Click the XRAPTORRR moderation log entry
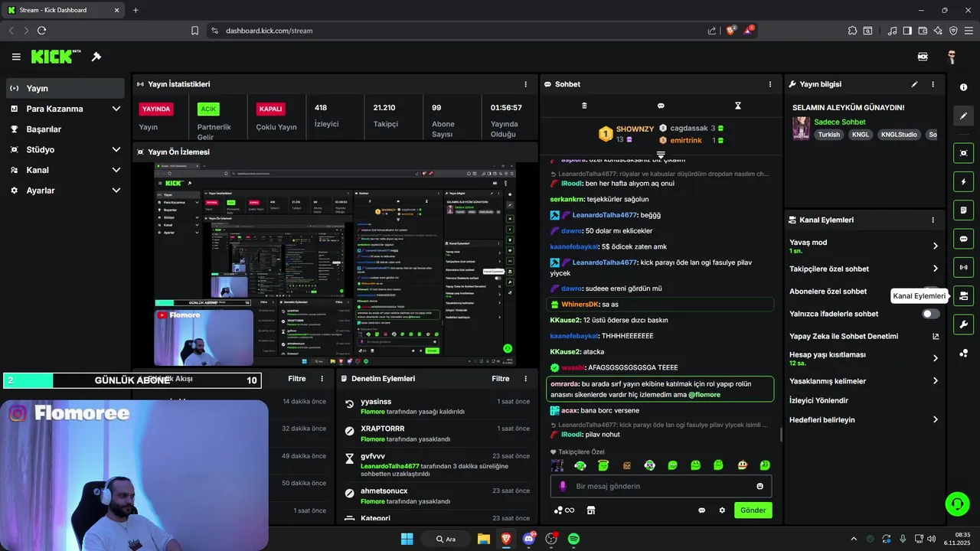The image size is (980, 551). 438,433
